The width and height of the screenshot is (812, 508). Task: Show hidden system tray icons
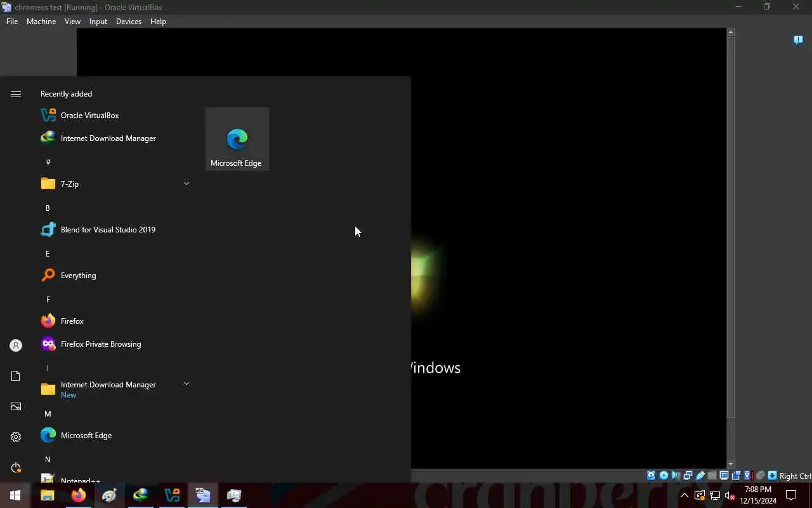tap(684, 495)
